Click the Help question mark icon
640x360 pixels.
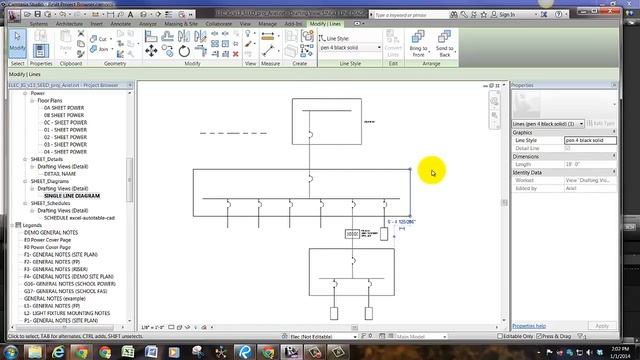558,14
